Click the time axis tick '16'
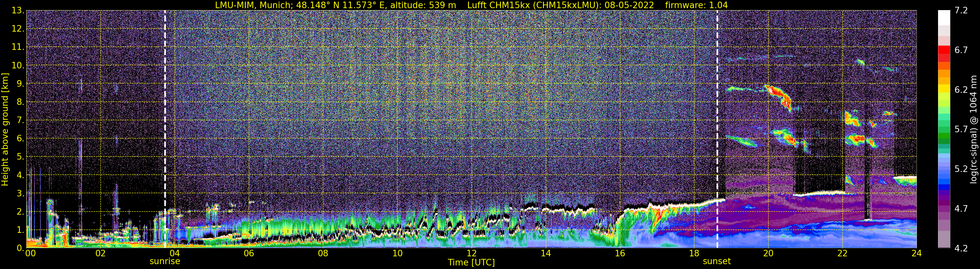This screenshot has height=269, width=980. (x=620, y=253)
